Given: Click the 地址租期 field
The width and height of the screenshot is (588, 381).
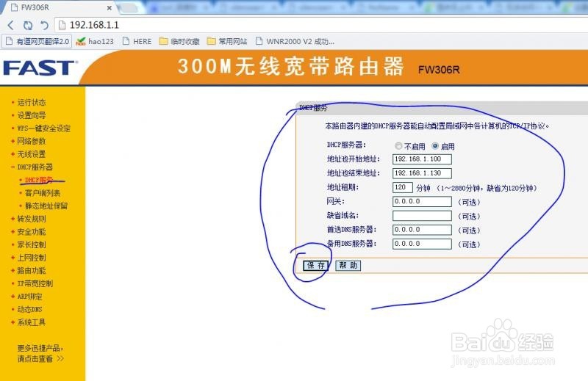Looking at the screenshot, I should (x=402, y=187).
